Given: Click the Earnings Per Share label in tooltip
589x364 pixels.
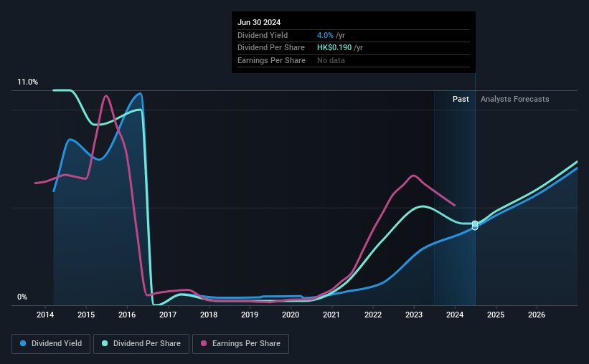Looking at the screenshot, I should [272, 60].
